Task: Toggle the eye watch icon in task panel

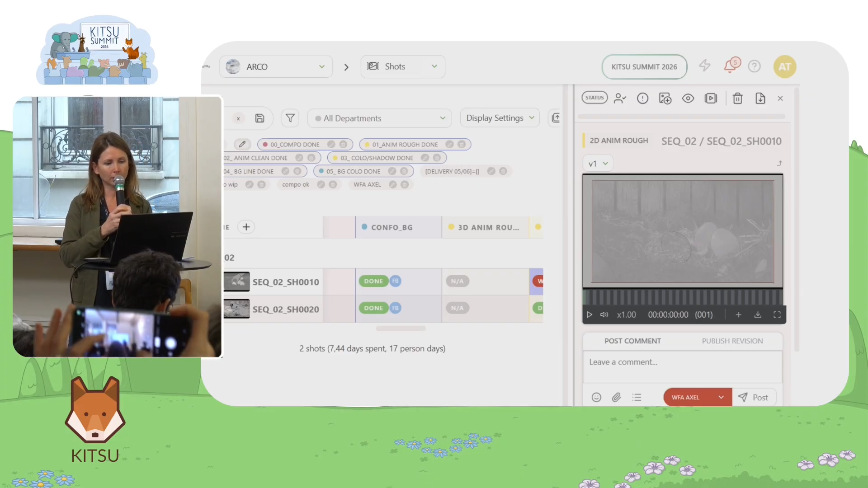Action: (688, 98)
